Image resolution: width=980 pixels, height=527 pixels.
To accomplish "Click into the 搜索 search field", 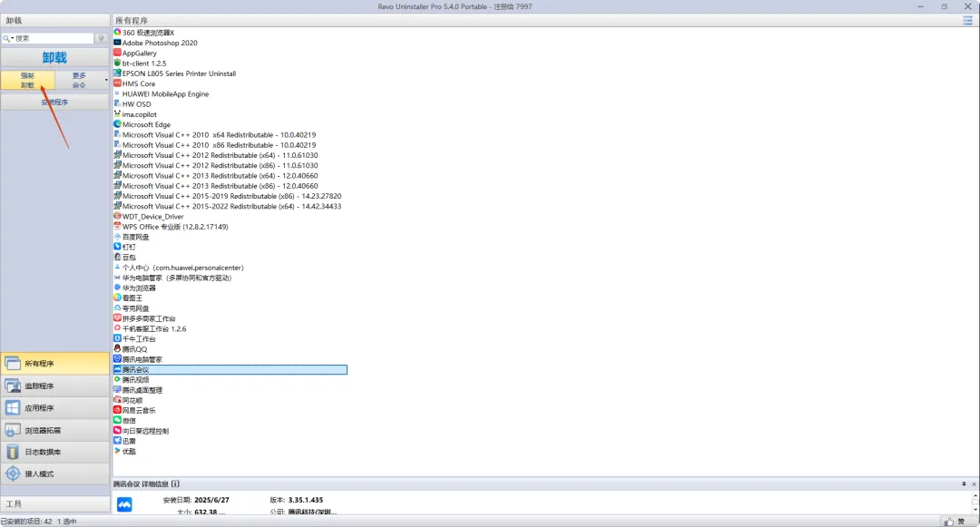I will tap(54, 38).
